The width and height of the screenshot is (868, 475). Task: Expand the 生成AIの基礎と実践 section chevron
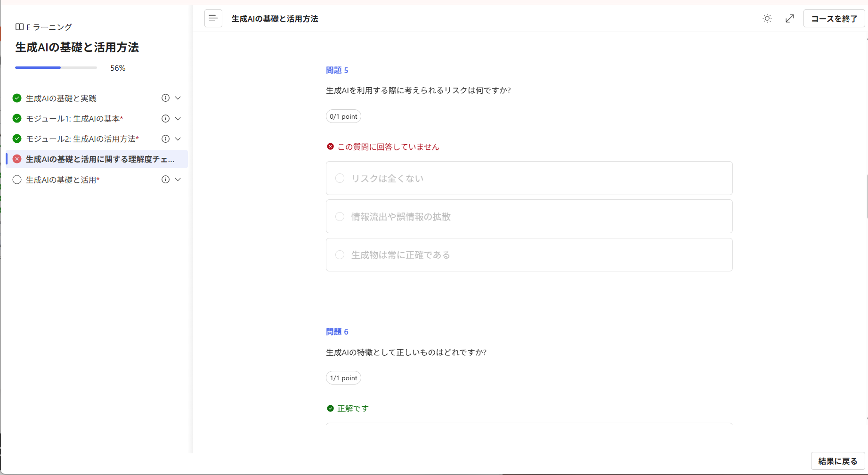(178, 98)
